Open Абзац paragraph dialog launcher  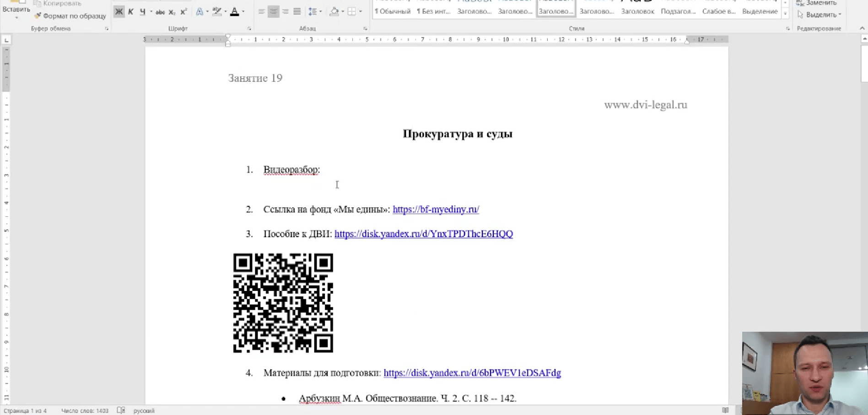coord(366,29)
